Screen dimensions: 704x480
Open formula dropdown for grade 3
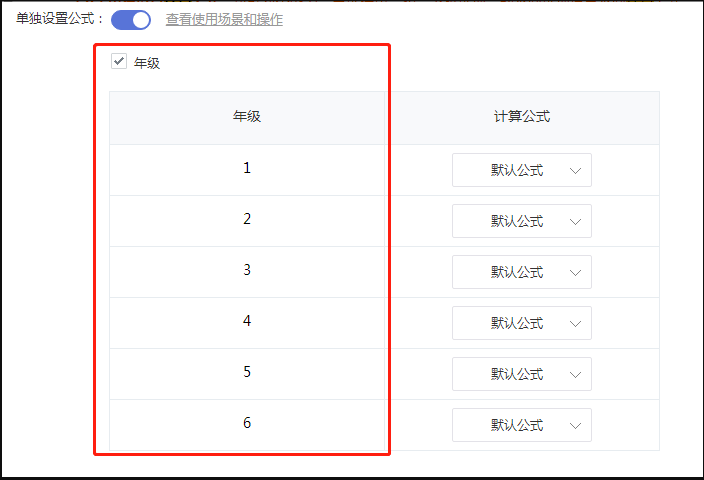coord(522,272)
